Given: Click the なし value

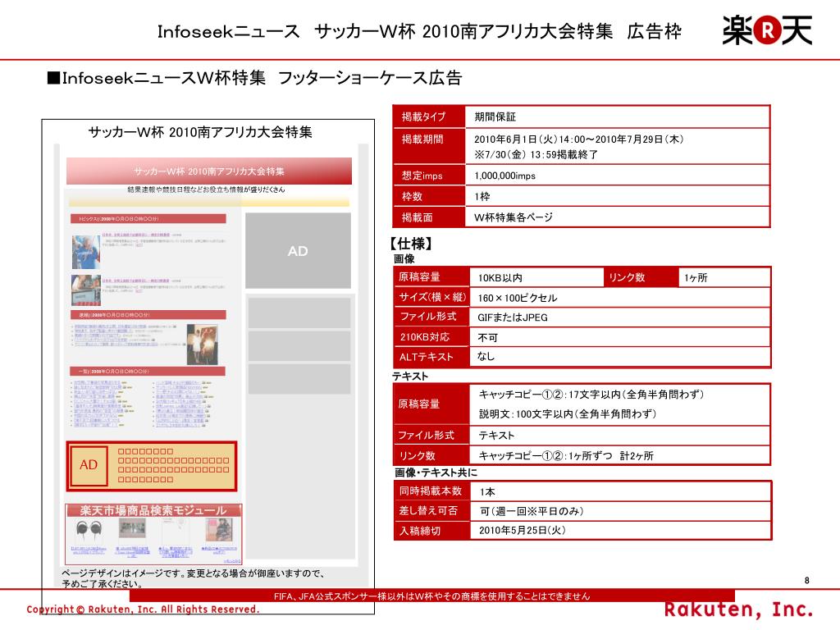Looking at the screenshot, I should click(486, 356).
